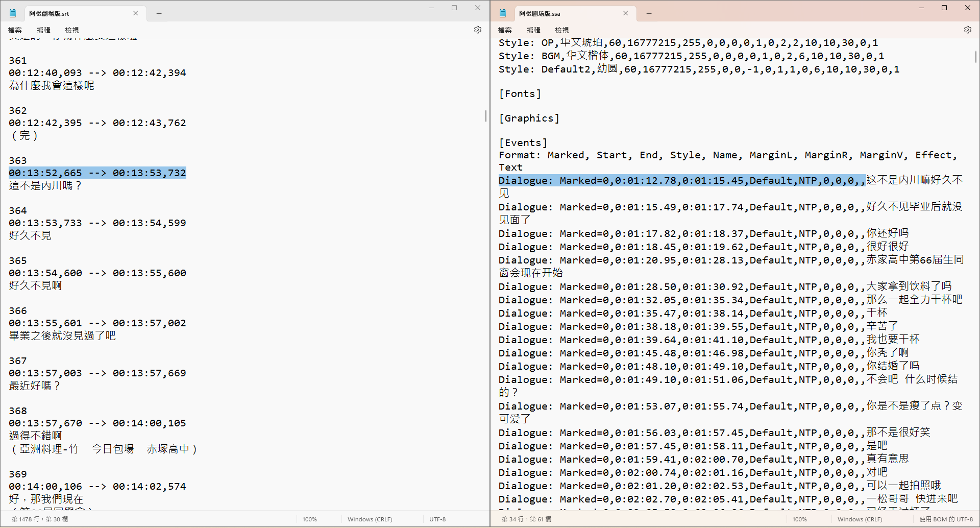The height and width of the screenshot is (528, 980).
Task: Click the 100% zoom status in .srt window
Action: coord(309,519)
